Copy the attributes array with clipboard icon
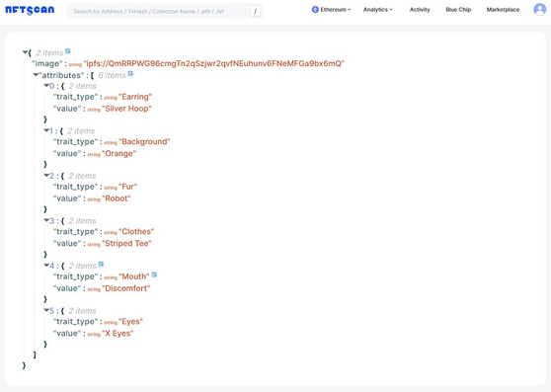This screenshot has height=392, width=551. [x=130, y=74]
